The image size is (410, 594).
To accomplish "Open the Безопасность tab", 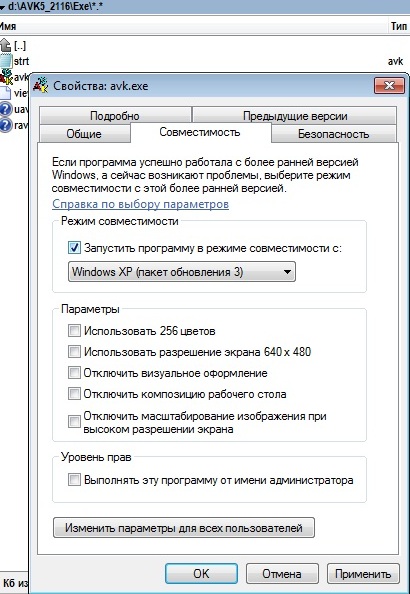I will 333,134.
